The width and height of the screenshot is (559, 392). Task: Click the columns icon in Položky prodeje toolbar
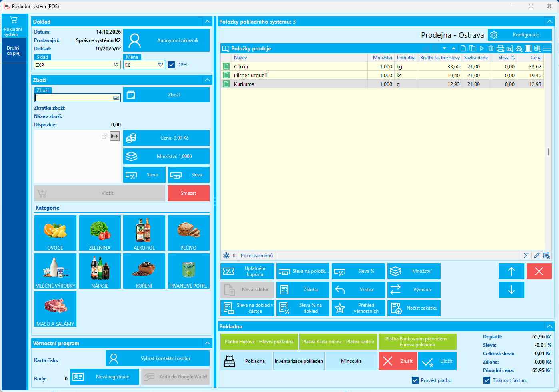[528, 48]
